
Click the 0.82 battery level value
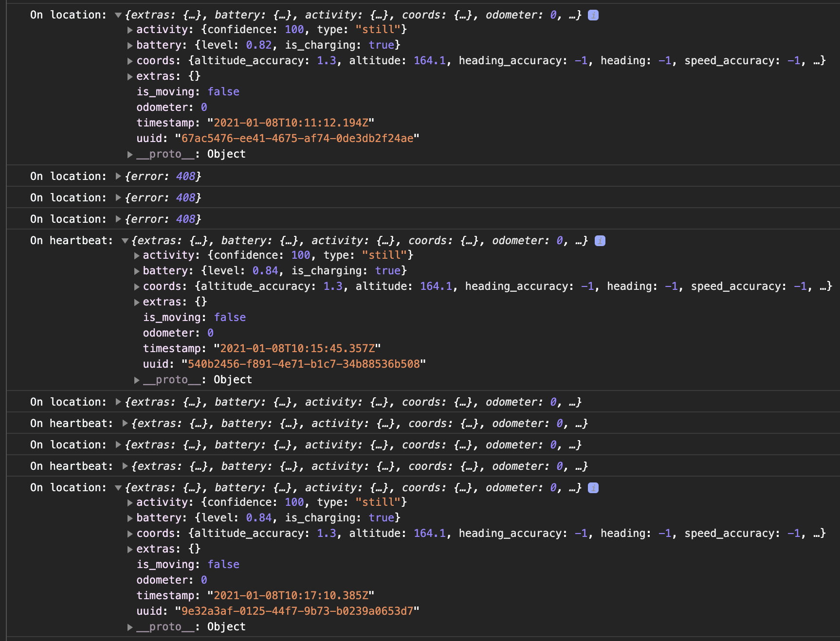click(x=258, y=45)
